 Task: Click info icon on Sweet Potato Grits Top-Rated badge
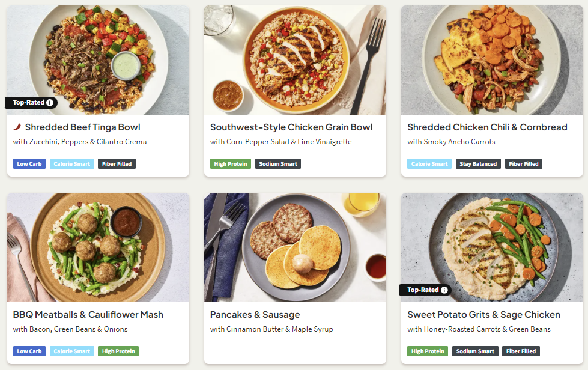point(444,290)
